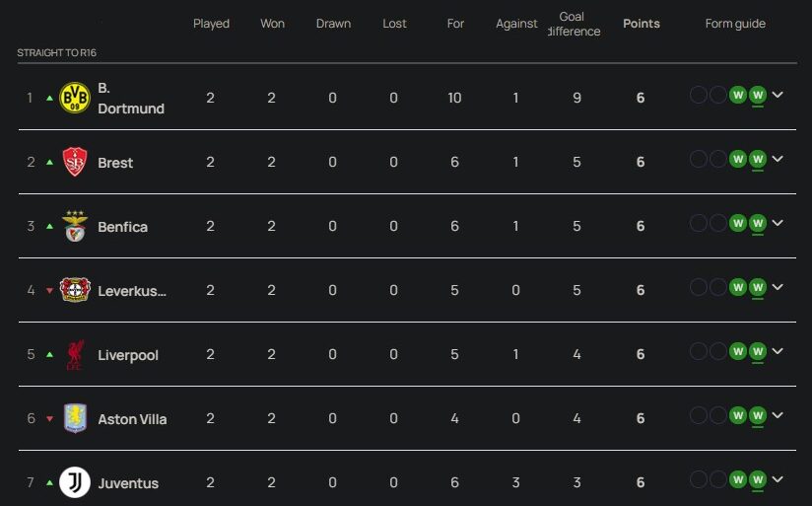Expand the B. Dortmund row details
The height and width of the screenshot is (506, 812).
pos(778,96)
